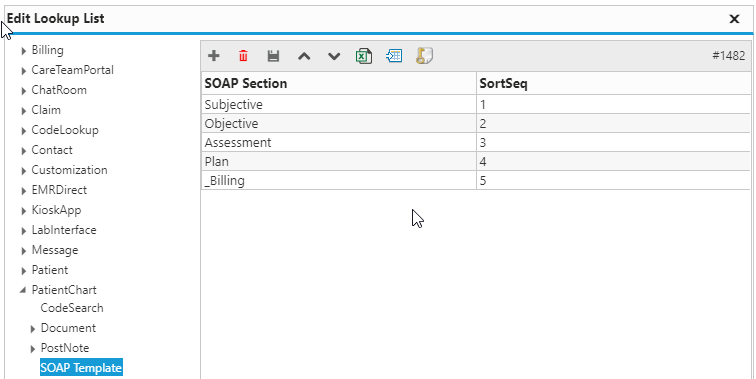Collapse the PatientChart tree node

(x=23, y=290)
